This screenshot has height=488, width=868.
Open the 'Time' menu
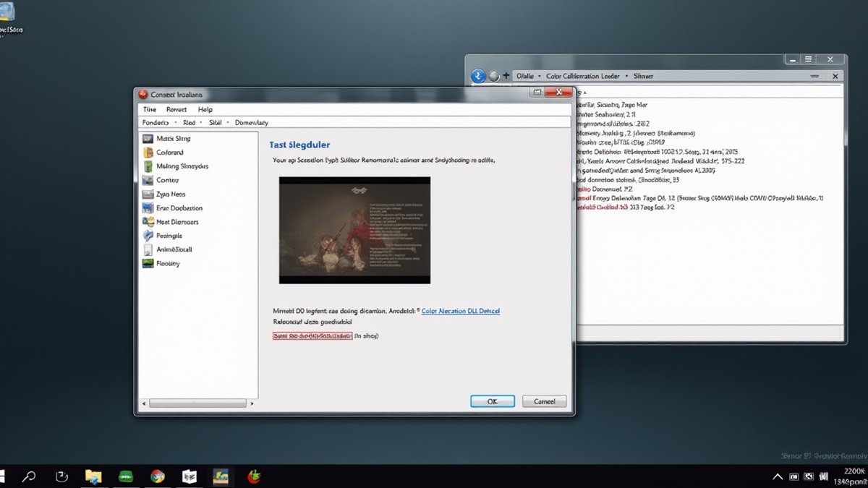(x=150, y=109)
